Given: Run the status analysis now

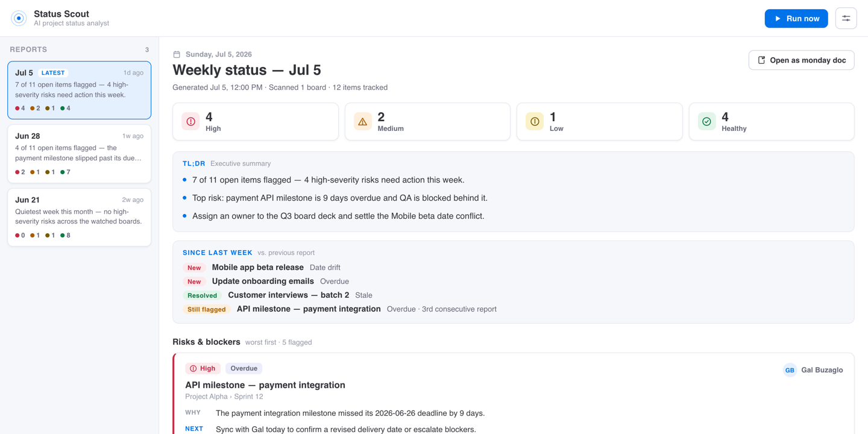Looking at the screenshot, I should click(796, 19).
